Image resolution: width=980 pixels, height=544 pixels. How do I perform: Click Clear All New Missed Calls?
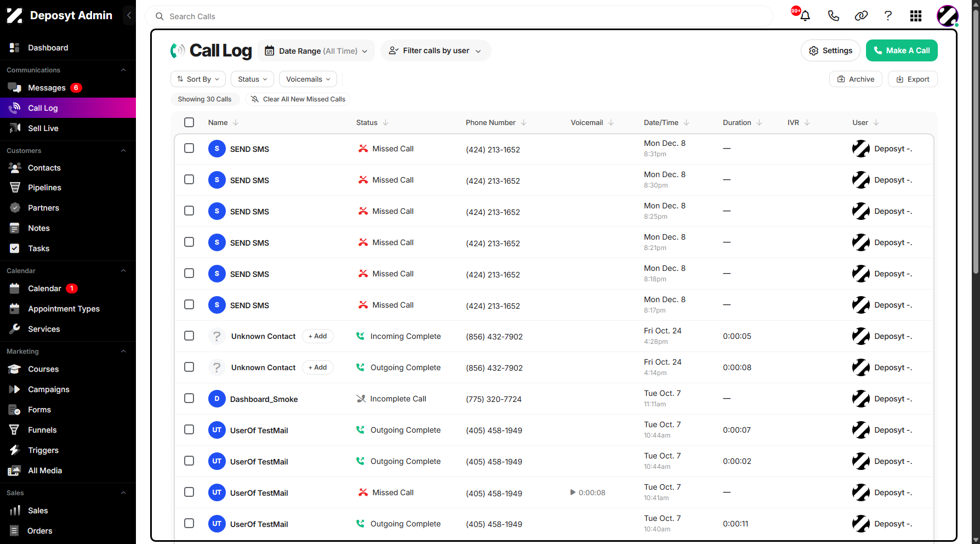coord(298,99)
